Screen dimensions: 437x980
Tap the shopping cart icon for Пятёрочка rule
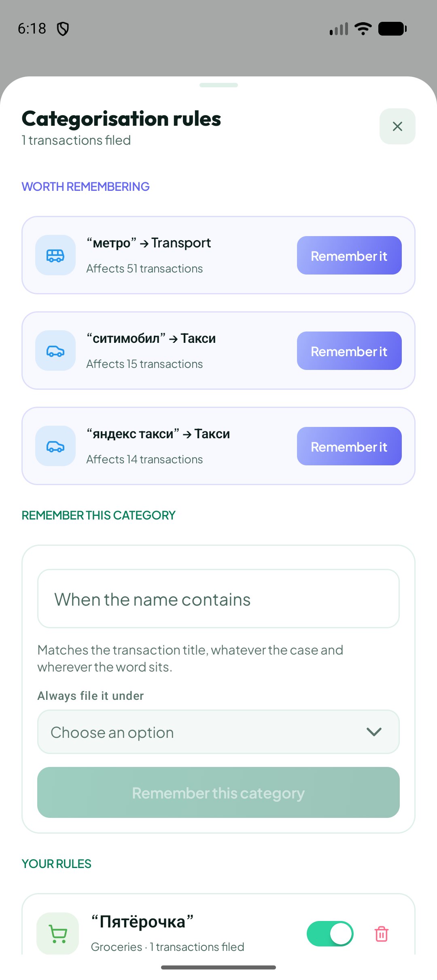click(58, 934)
